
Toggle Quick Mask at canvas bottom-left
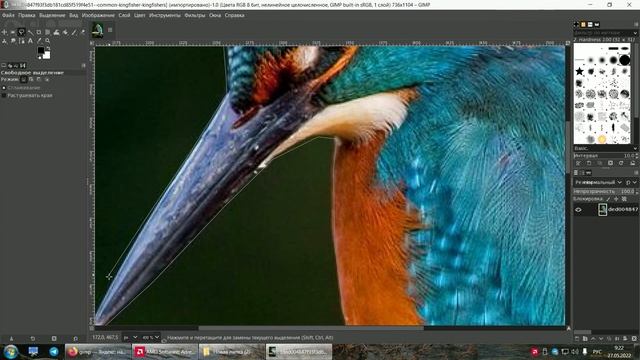(x=91, y=328)
